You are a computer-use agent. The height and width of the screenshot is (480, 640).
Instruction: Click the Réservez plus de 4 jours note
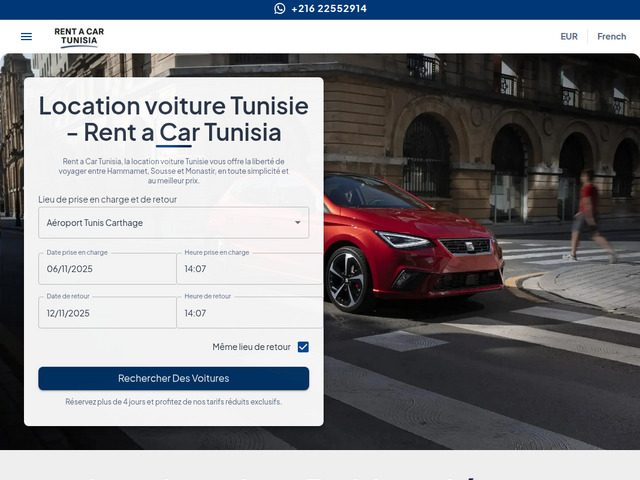173,402
